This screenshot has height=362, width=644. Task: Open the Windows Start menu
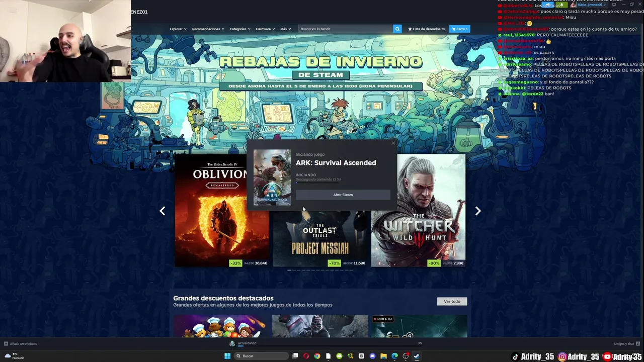click(227, 356)
